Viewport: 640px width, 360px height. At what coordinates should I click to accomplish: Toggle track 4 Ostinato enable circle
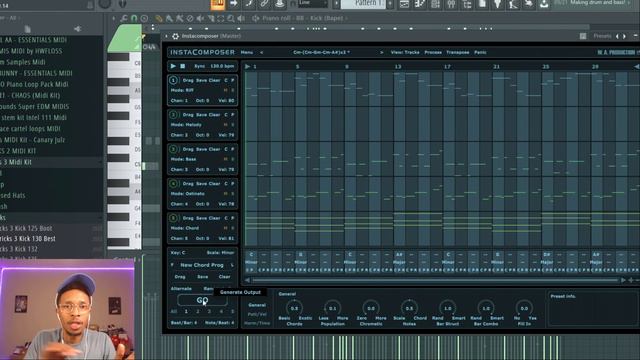[x=173, y=184]
